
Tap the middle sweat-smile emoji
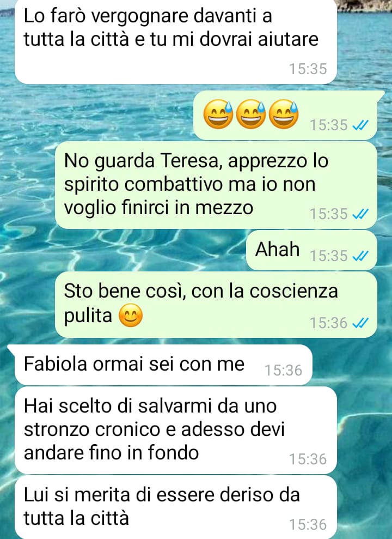coord(250,114)
